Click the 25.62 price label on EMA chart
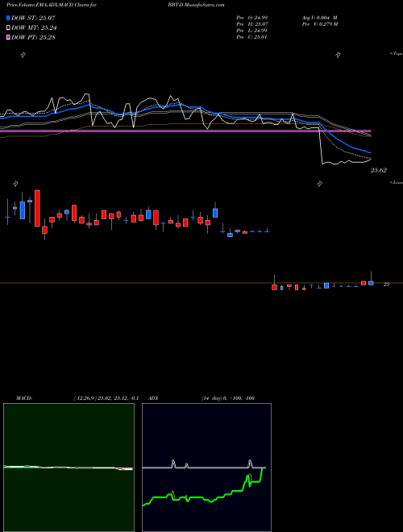Screen dimensions: 403x532 [378, 170]
